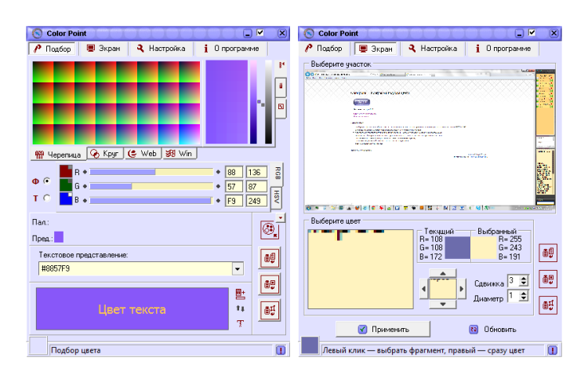The height and width of the screenshot is (383, 588).
Task: Select the Черепица palette tab
Action: click(x=58, y=155)
